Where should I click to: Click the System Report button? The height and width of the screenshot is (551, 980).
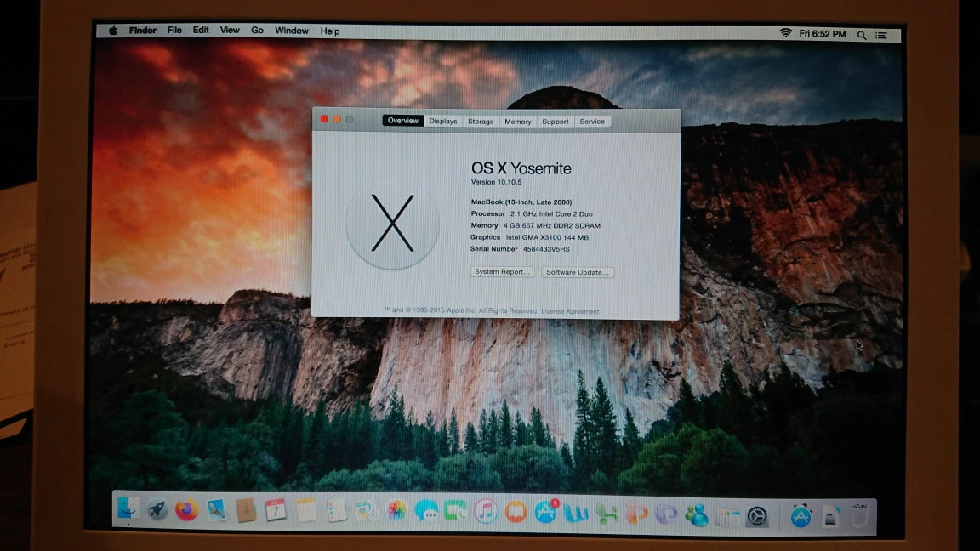pos(502,272)
